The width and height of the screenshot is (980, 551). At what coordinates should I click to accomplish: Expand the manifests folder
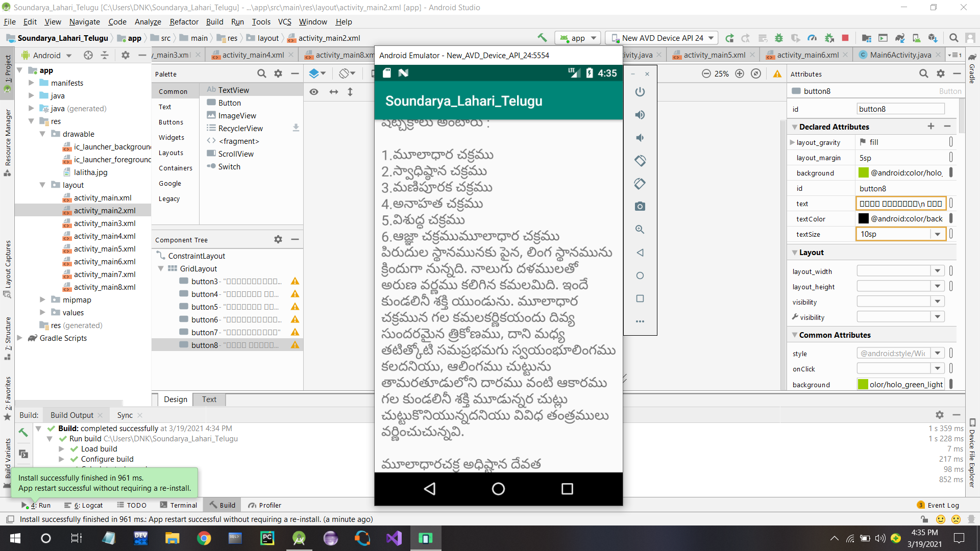(31, 83)
